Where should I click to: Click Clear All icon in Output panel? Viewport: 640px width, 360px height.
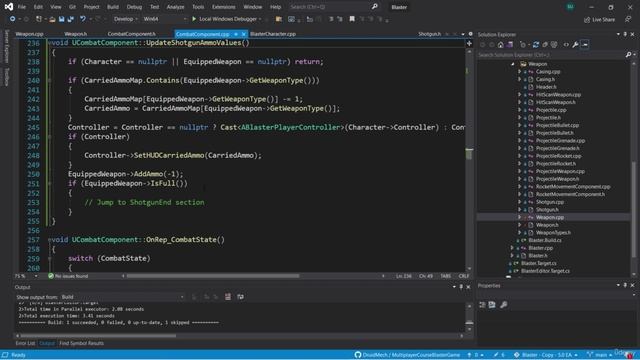click(x=228, y=297)
